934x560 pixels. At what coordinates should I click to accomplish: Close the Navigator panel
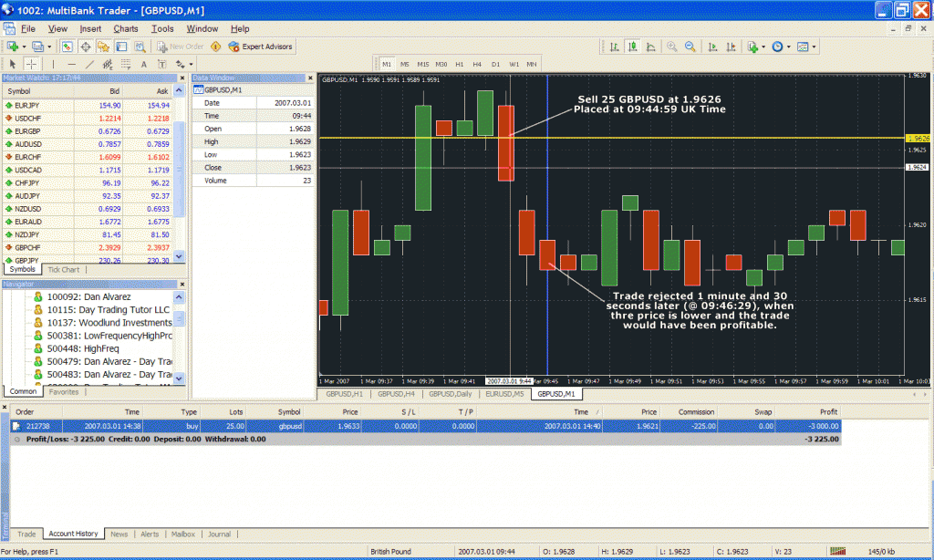pos(182,285)
